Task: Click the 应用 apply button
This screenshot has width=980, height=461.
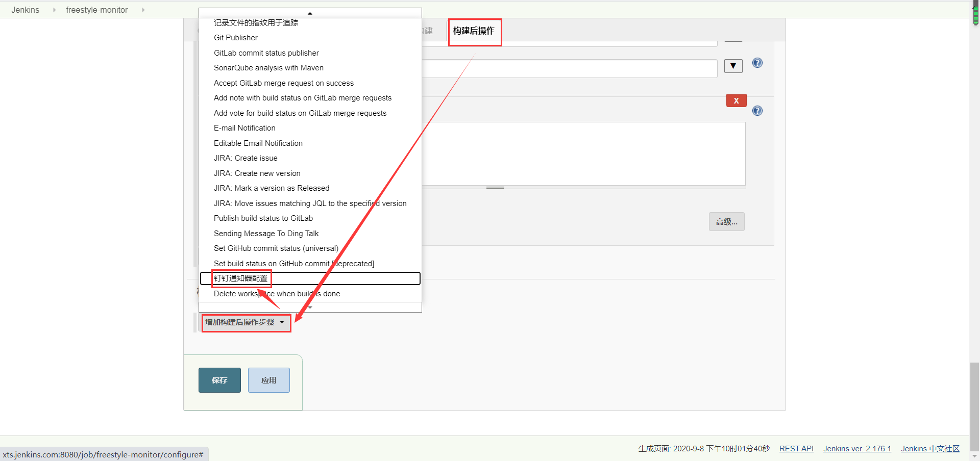Action: click(x=269, y=380)
